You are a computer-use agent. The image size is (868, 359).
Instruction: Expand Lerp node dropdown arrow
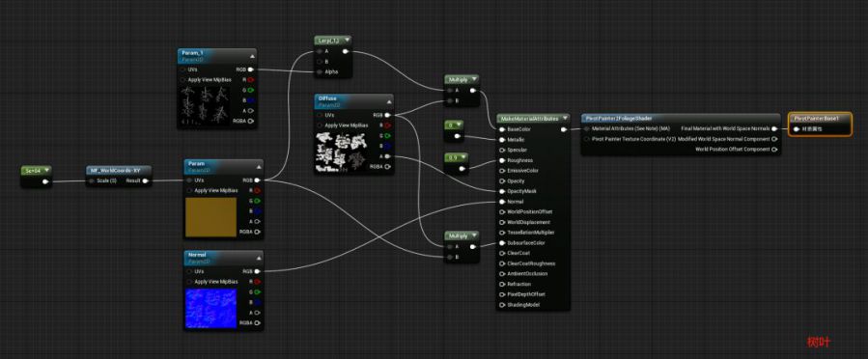pyautogui.click(x=347, y=40)
